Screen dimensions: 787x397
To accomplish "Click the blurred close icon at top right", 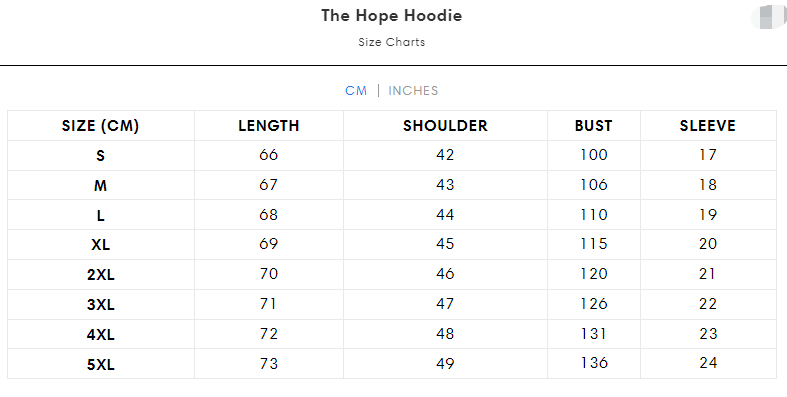I will point(769,17).
